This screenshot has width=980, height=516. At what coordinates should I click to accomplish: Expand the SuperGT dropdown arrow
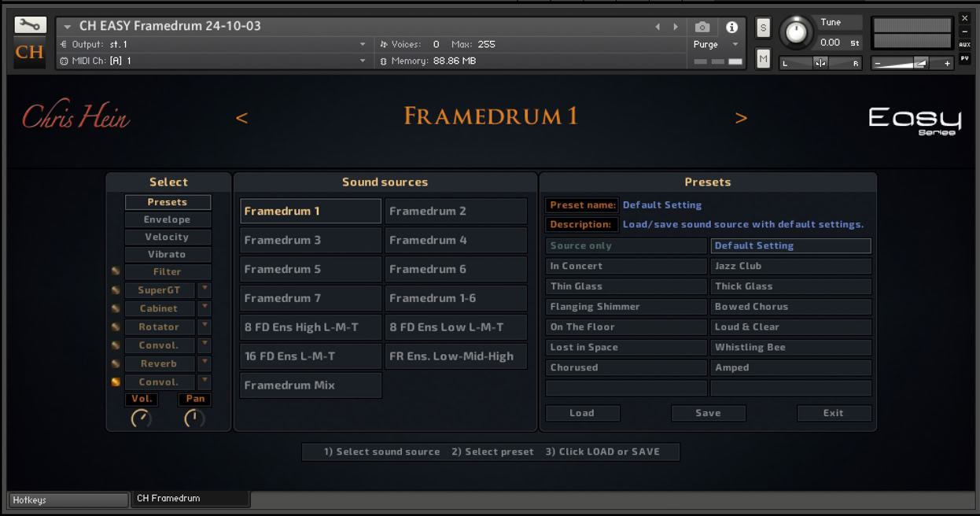click(x=204, y=289)
